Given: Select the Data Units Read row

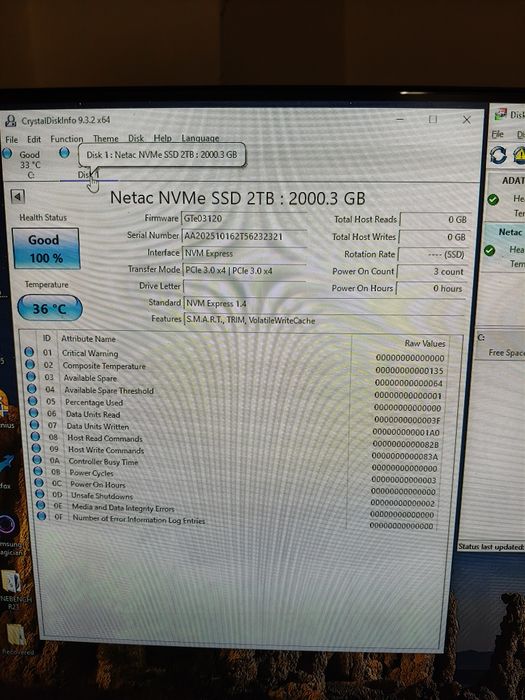Looking at the screenshot, I should click(236, 416).
